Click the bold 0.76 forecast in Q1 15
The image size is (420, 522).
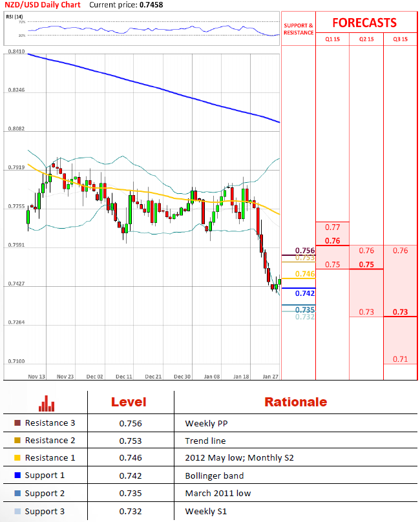point(332,241)
